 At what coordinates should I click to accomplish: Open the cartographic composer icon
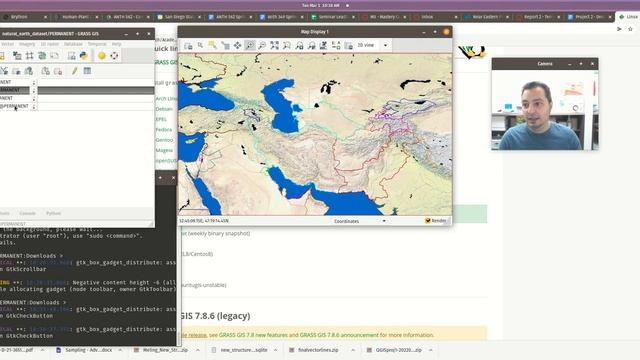[x=54, y=56]
